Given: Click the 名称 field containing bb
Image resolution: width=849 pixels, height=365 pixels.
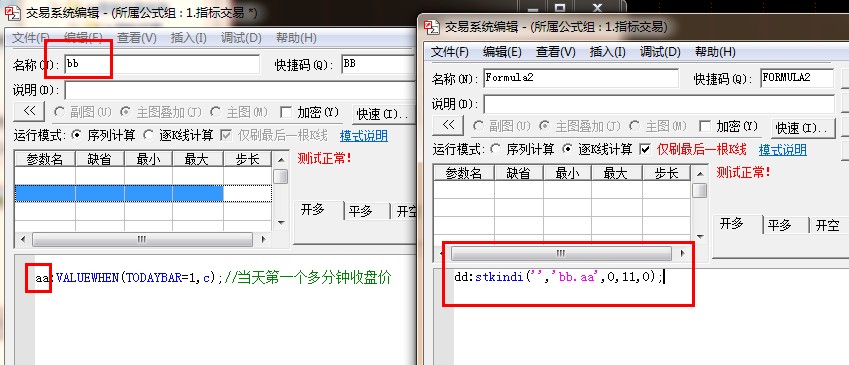Looking at the screenshot, I should pyautogui.click(x=162, y=64).
